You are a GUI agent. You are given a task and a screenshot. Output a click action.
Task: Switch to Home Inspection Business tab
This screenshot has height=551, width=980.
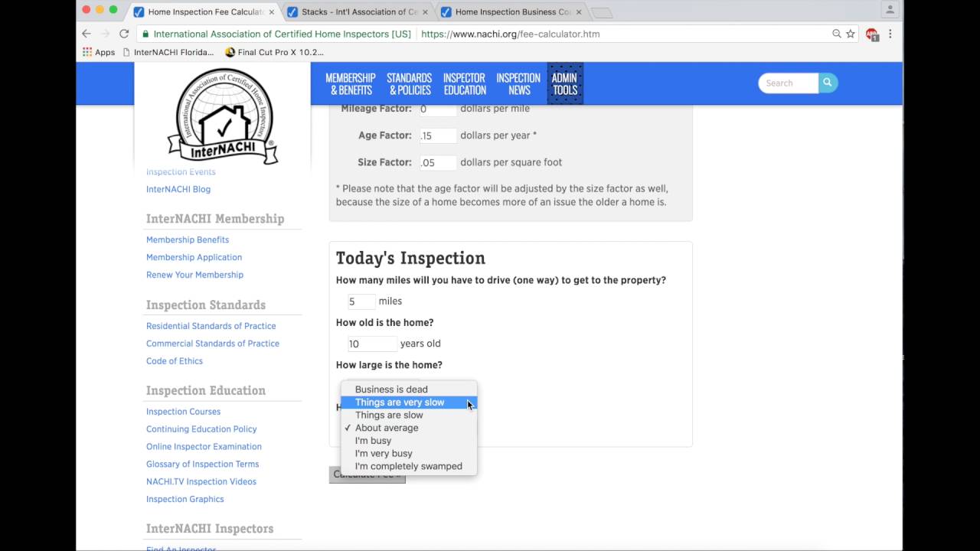pos(511,12)
